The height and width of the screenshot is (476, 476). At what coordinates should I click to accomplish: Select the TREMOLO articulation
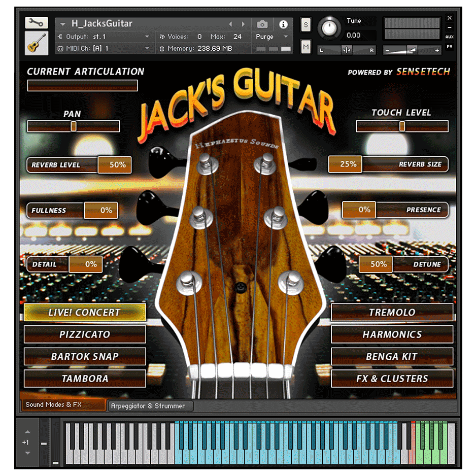pos(392,313)
